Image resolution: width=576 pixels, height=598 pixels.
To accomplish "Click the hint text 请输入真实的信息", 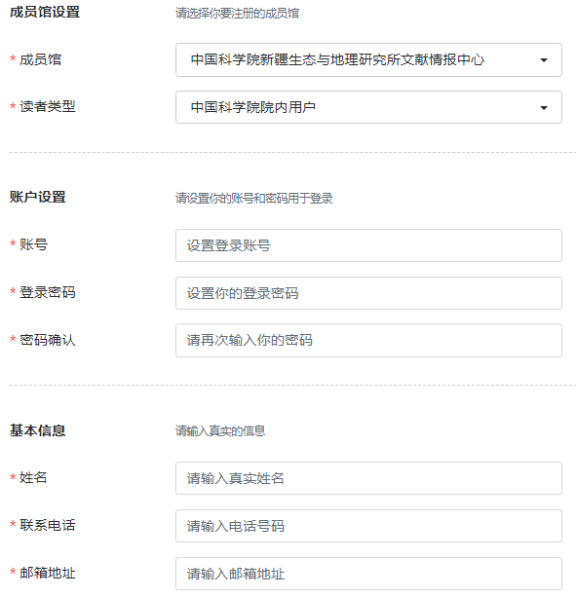I will click(220, 431).
